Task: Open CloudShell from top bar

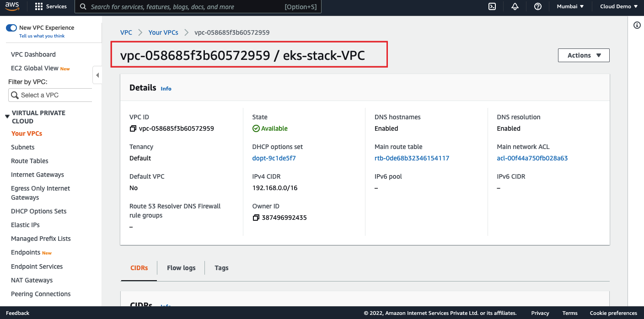Action: pyautogui.click(x=492, y=6)
